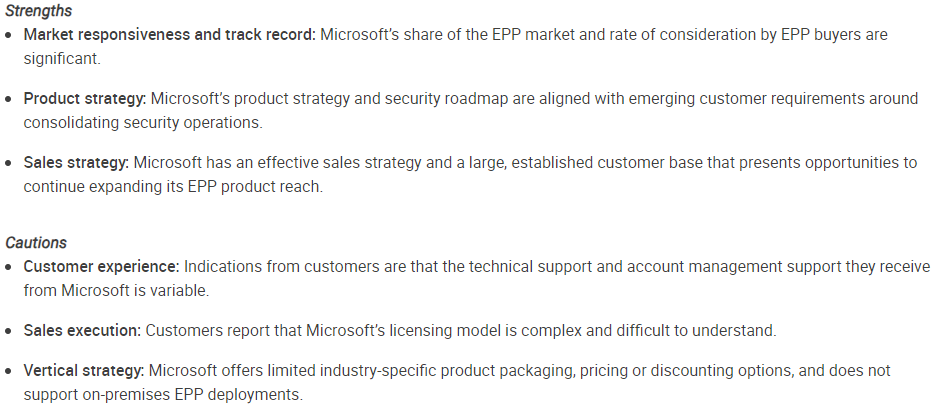Click the bold 'Vertical strategy' label
Screen dimensions: 943x417
[86, 371]
